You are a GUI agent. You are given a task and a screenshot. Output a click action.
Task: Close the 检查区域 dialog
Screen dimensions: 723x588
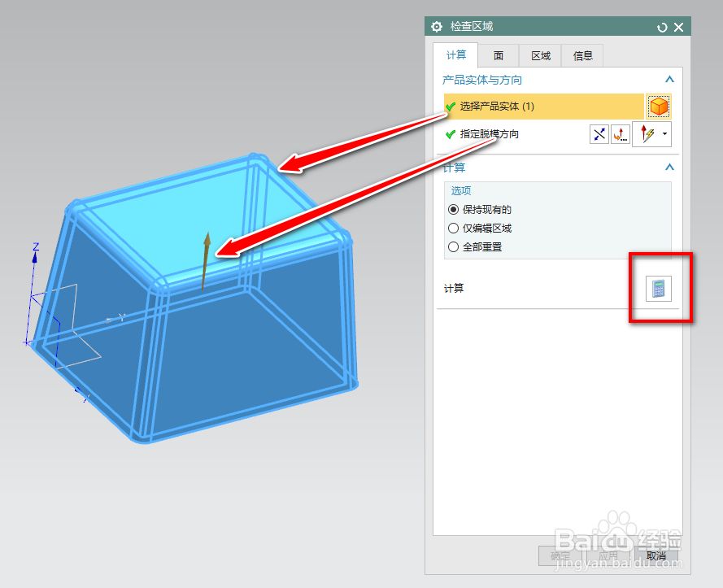point(679,27)
